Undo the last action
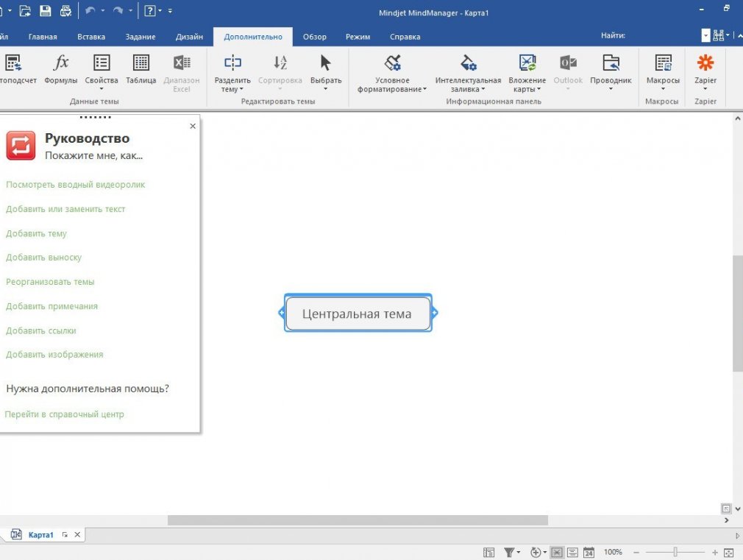 (90, 10)
